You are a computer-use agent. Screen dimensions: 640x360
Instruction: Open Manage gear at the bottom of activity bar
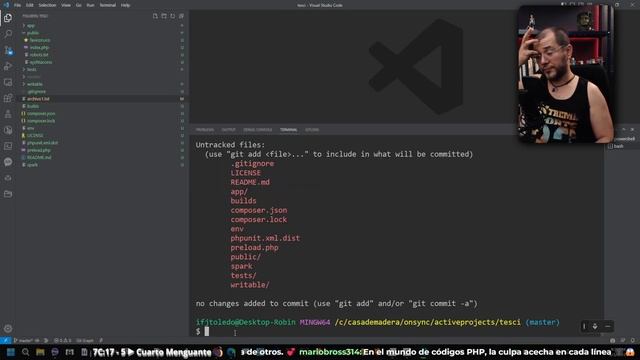(x=8, y=328)
